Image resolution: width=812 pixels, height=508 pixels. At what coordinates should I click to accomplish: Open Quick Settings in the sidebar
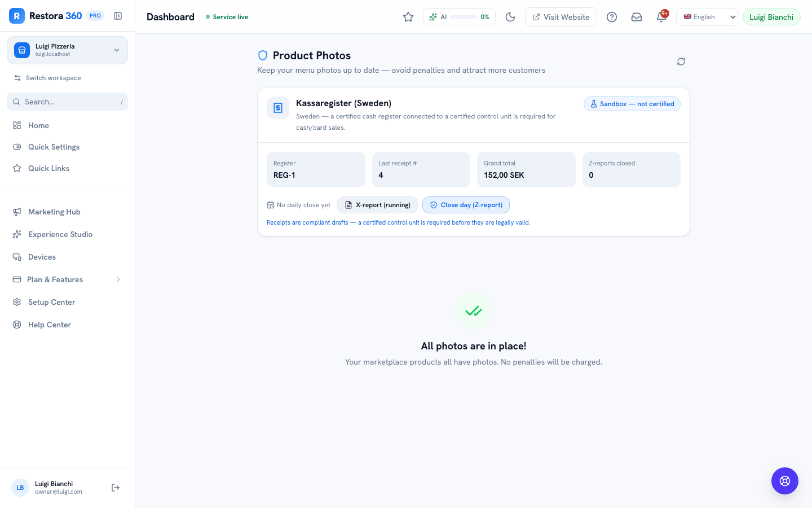coord(67,147)
